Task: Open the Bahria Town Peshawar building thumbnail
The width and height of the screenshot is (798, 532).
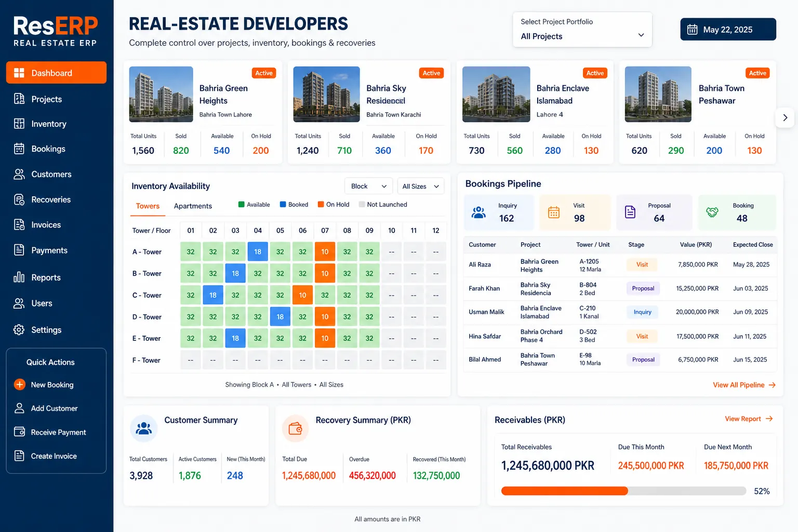Action: pyautogui.click(x=658, y=94)
